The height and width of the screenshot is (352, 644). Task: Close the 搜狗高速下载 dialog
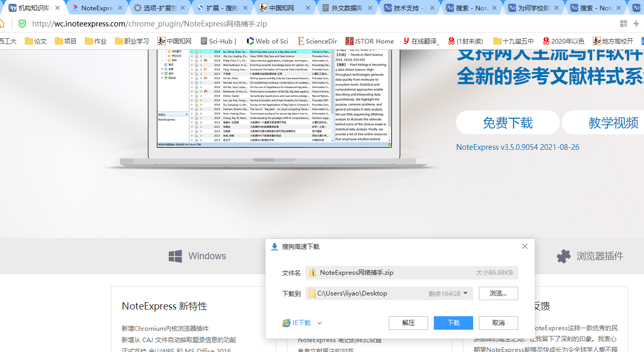point(525,246)
